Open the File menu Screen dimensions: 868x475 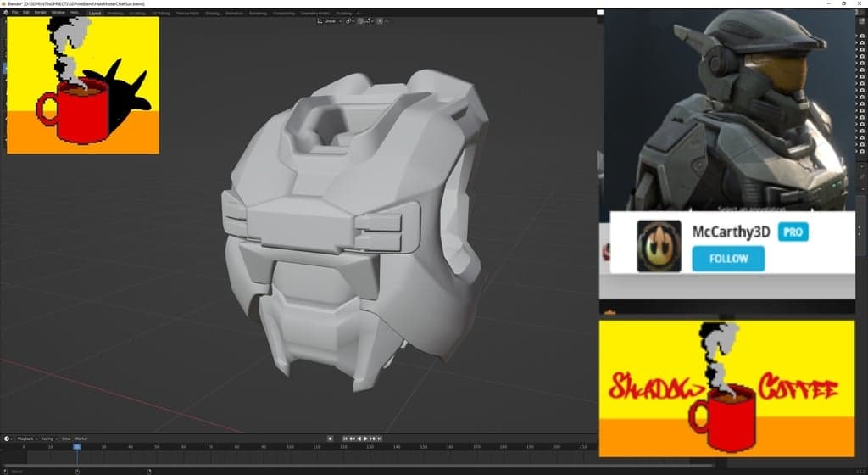(15, 13)
